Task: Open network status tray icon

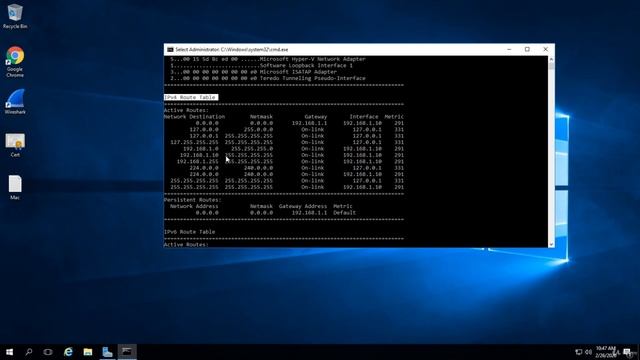Action: coord(578,352)
